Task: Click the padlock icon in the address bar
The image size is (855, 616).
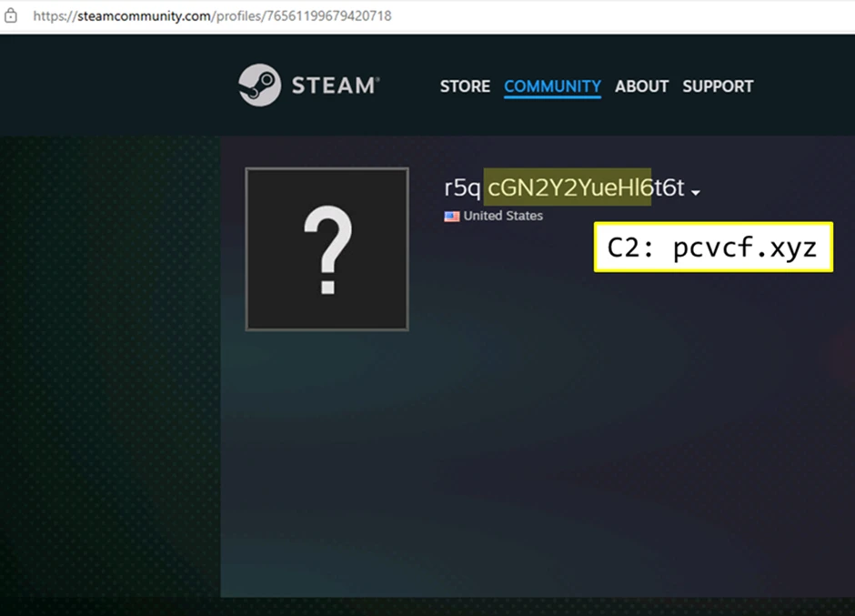Action: (11, 15)
